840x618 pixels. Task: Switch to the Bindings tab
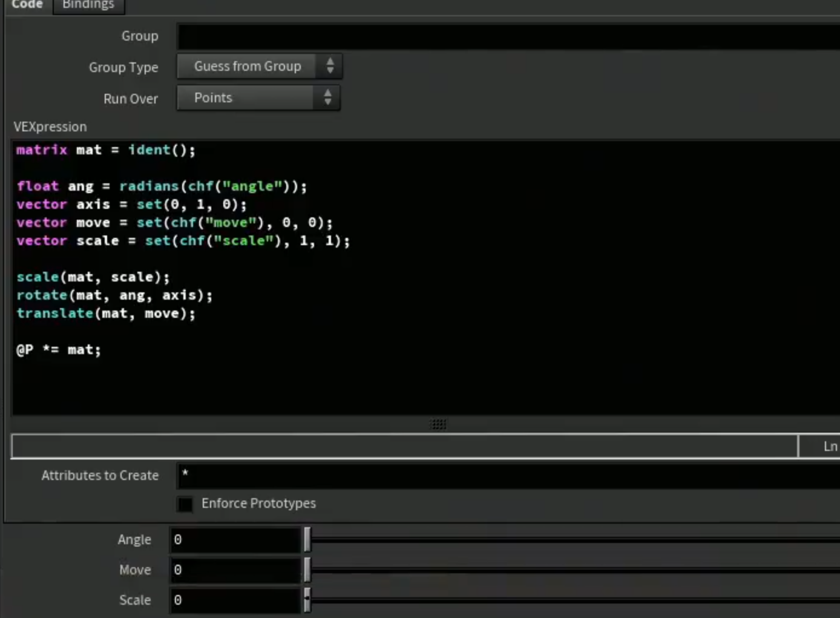(x=88, y=5)
